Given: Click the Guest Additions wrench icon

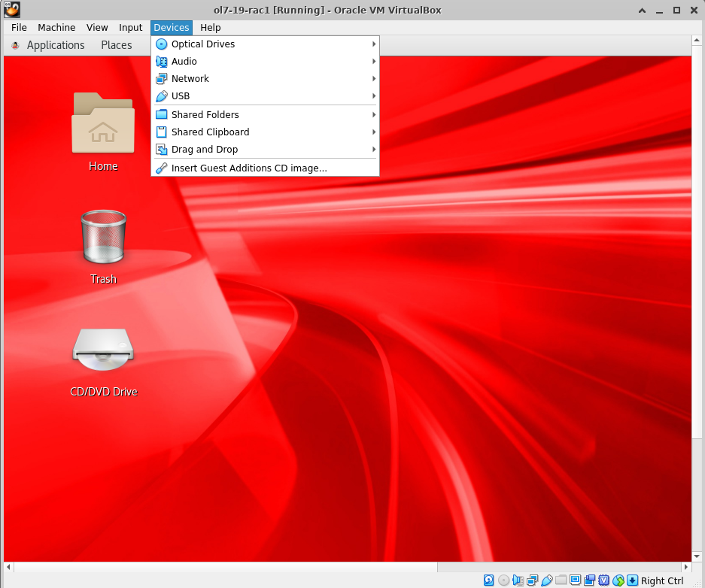Looking at the screenshot, I should [x=161, y=168].
